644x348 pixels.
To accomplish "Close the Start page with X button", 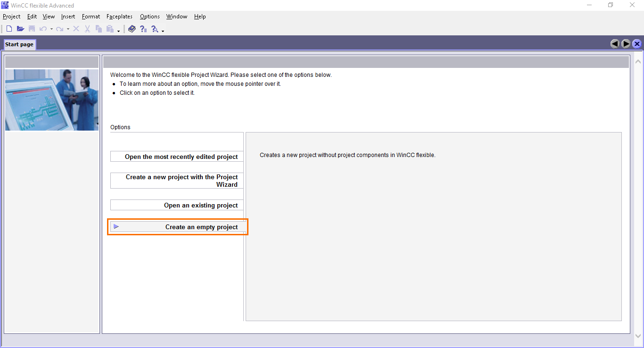I will pos(637,44).
